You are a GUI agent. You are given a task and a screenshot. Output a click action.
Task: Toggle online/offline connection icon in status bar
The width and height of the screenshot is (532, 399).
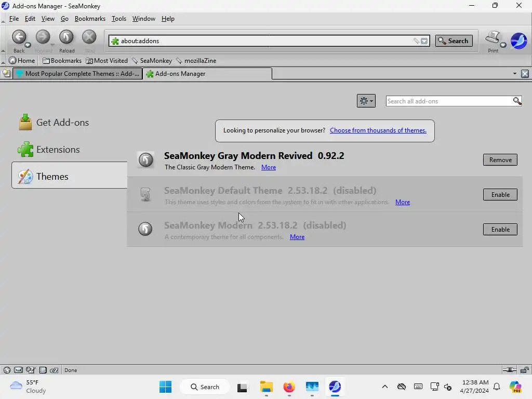(509, 370)
